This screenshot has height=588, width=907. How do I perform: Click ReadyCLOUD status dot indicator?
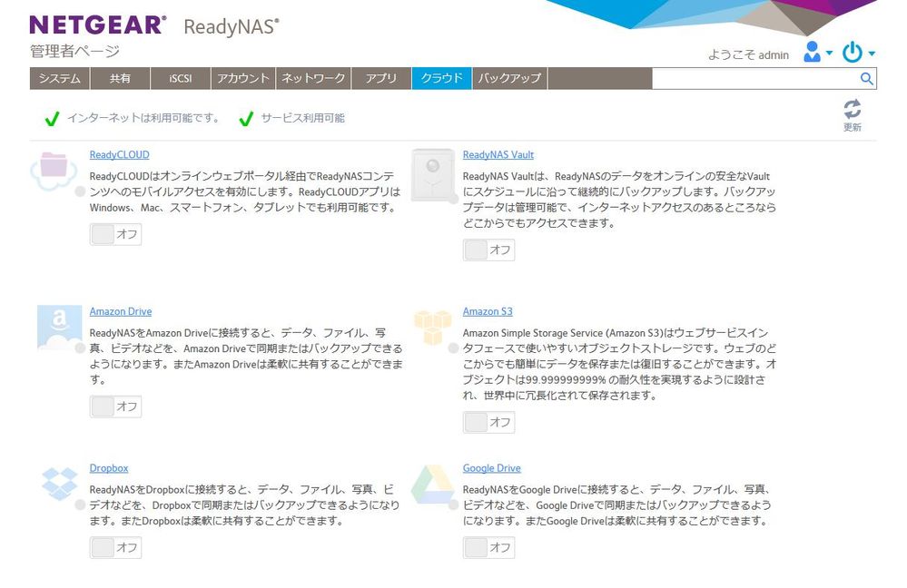tap(80, 191)
